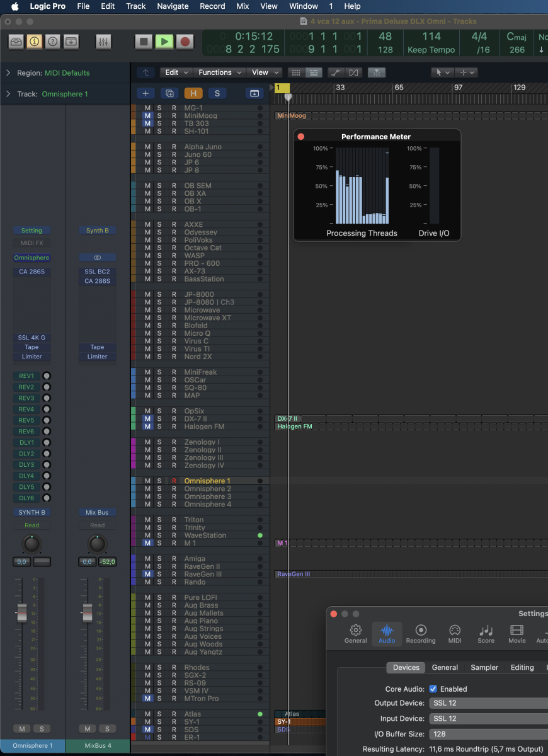This screenshot has height=756, width=548.
Task: Click the SYNTH B output slot
Action: pos(31,513)
